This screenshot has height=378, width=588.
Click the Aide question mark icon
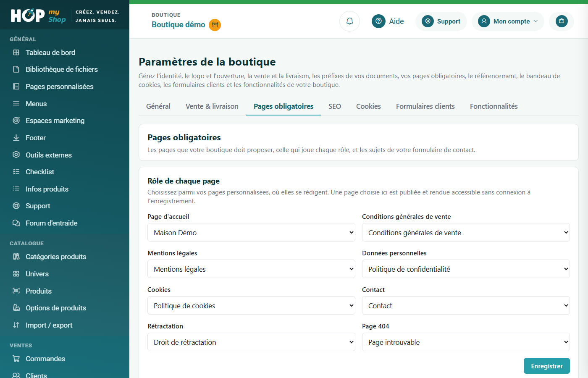(x=378, y=21)
